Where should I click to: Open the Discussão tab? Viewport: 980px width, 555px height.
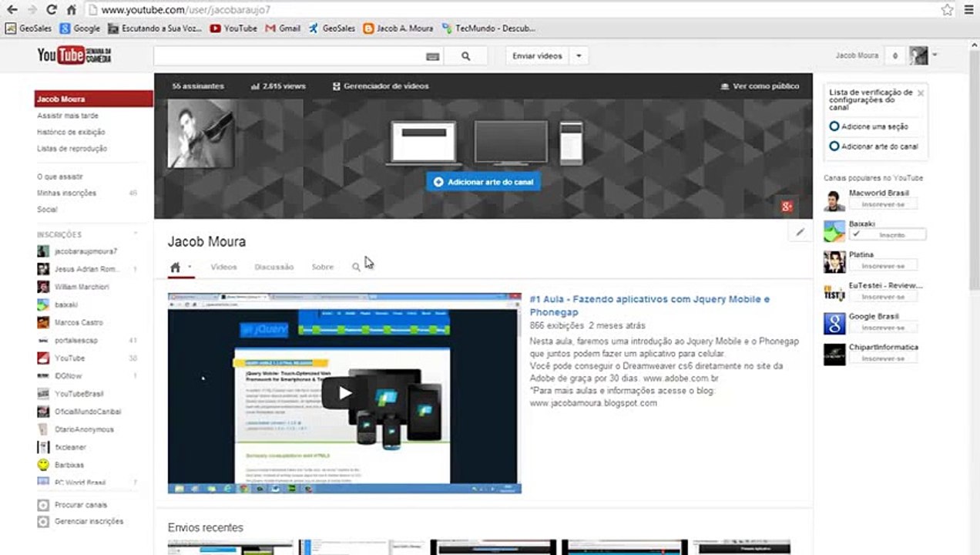point(274,267)
